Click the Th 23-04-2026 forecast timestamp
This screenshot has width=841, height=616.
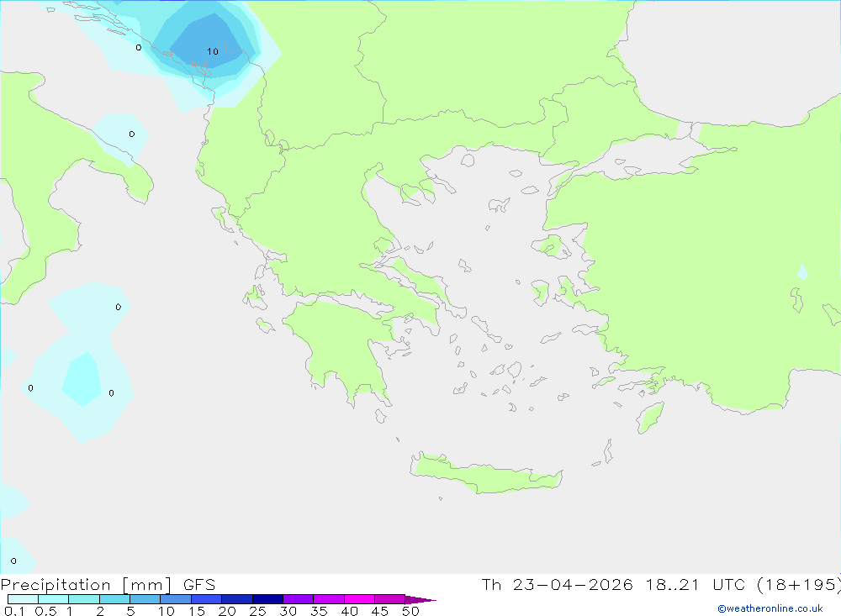(x=661, y=584)
